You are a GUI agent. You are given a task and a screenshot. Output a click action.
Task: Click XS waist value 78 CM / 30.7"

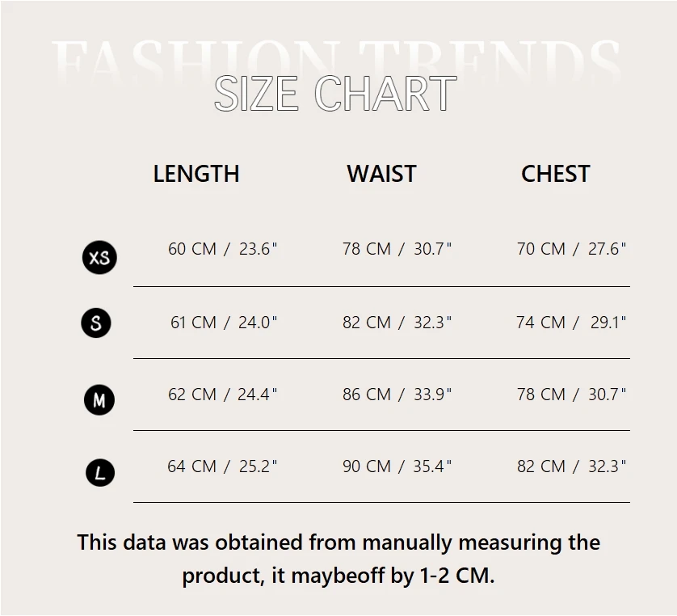[x=397, y=249]
